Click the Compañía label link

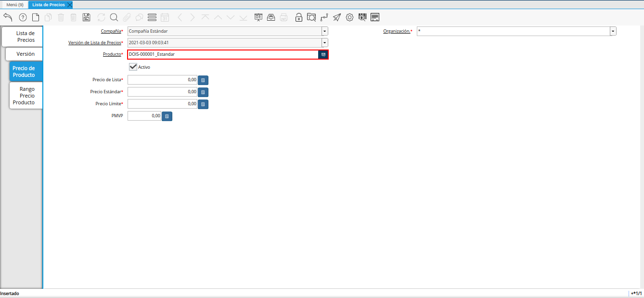(x=111, y=31)
